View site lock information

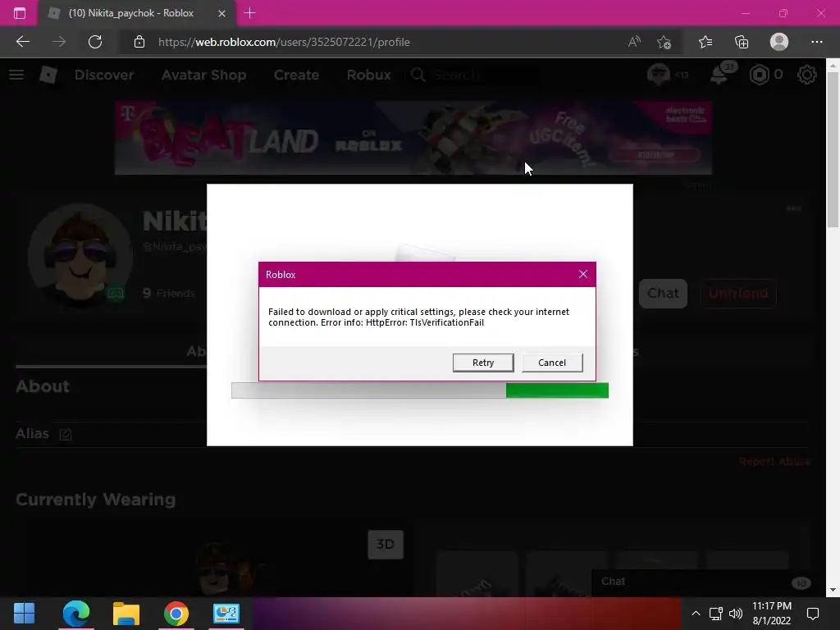coord(139,42)
